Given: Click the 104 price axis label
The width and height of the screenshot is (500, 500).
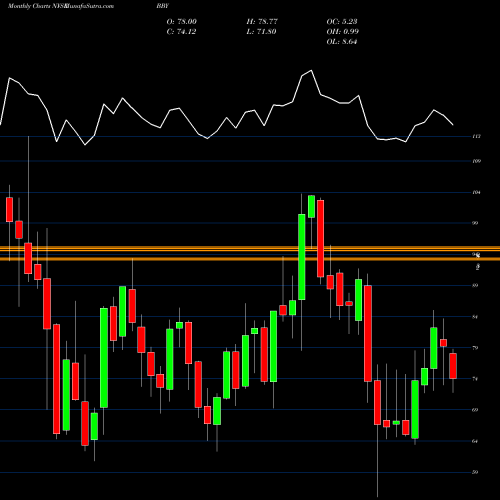Looking at the screenshot, I should click(x=477, y=192).
